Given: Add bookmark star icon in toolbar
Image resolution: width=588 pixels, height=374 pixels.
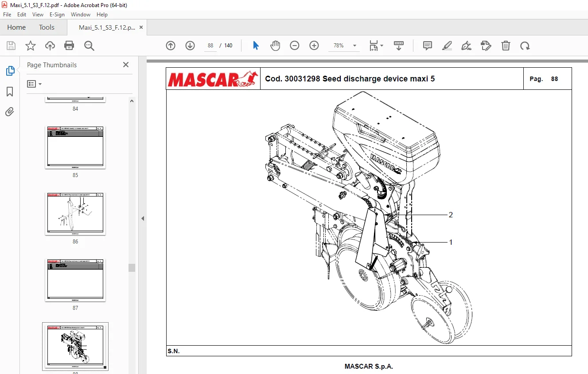Looking at the screenshot, I should coord(30,46).
